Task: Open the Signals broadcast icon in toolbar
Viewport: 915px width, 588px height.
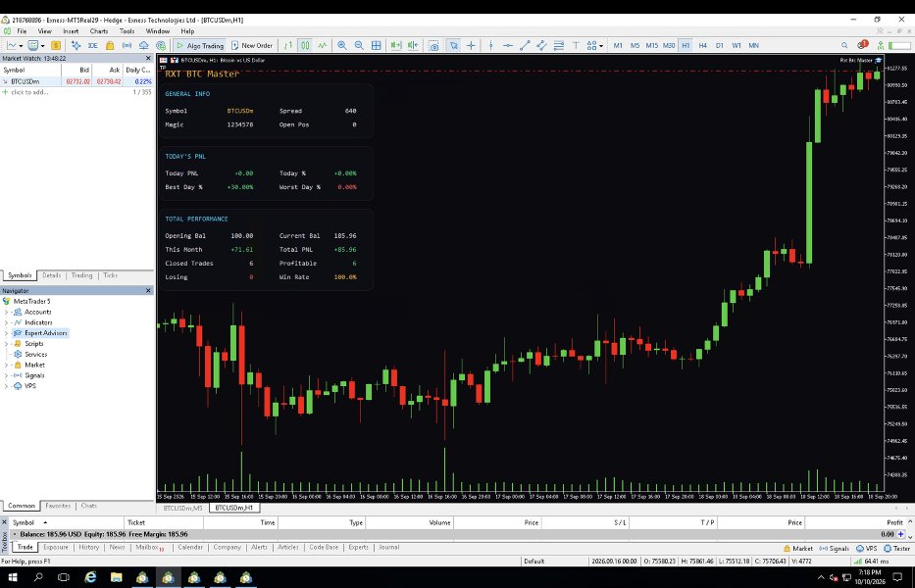Action: pos(127,45)
